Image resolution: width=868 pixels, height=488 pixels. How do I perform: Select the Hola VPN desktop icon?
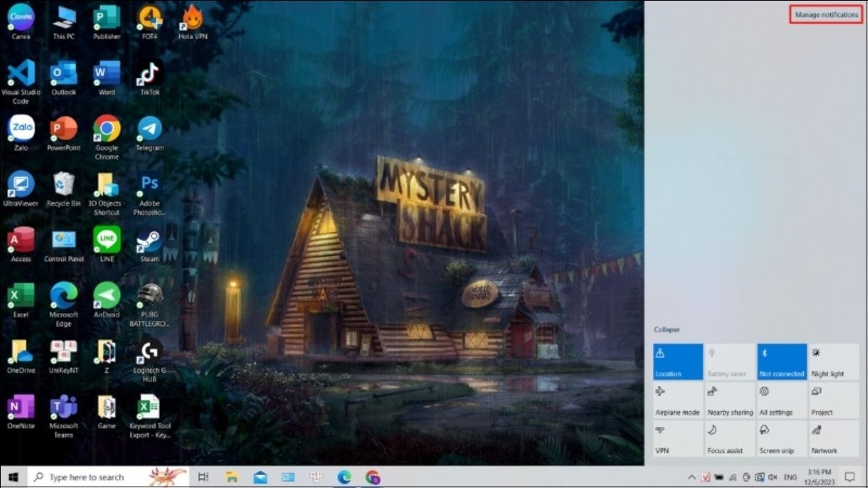192,21
